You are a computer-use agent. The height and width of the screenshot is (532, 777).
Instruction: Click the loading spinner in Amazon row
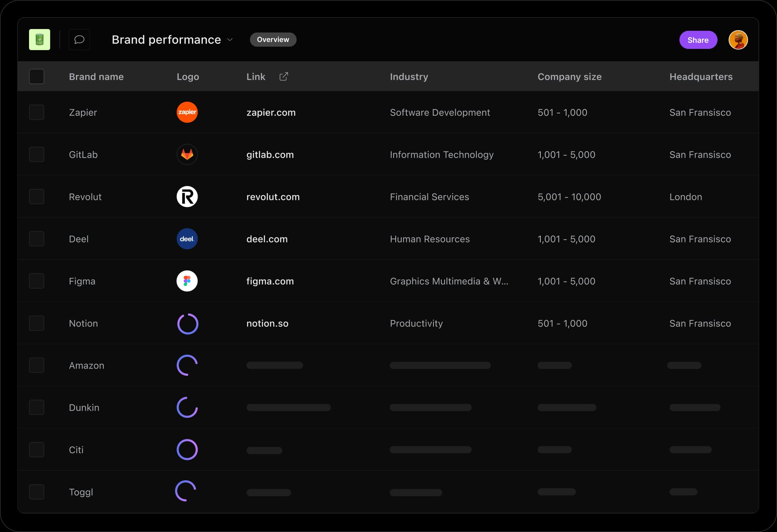(187, 365)
